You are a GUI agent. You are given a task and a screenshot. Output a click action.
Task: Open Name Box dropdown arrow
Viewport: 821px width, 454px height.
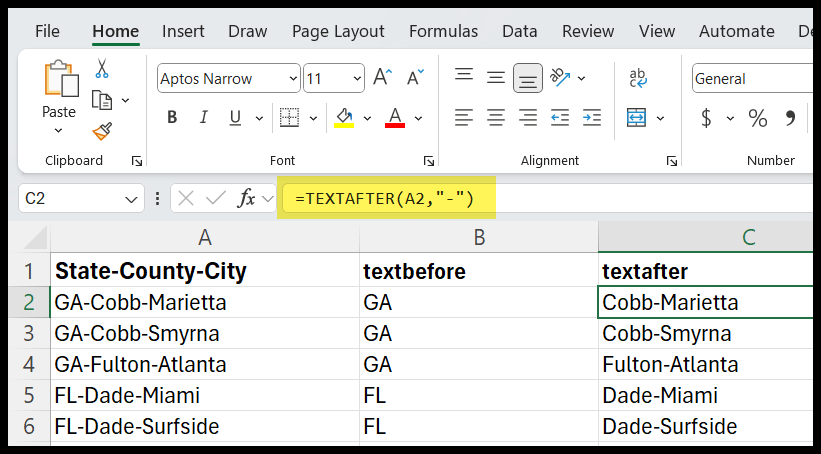coord(130,199)
